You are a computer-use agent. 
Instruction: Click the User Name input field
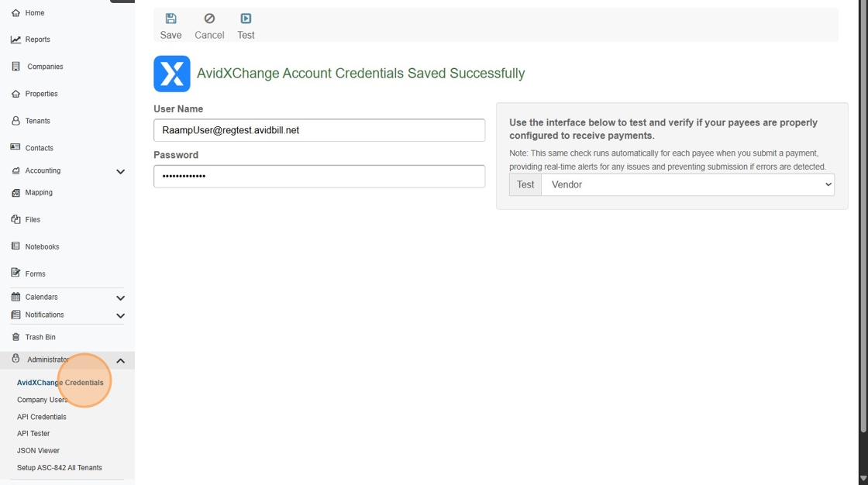[x=319, y=130]
